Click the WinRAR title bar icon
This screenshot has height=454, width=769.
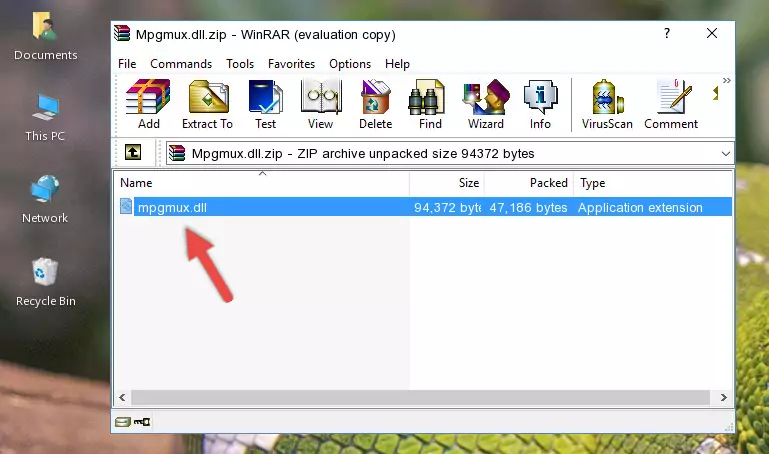[x=122, y=33]
